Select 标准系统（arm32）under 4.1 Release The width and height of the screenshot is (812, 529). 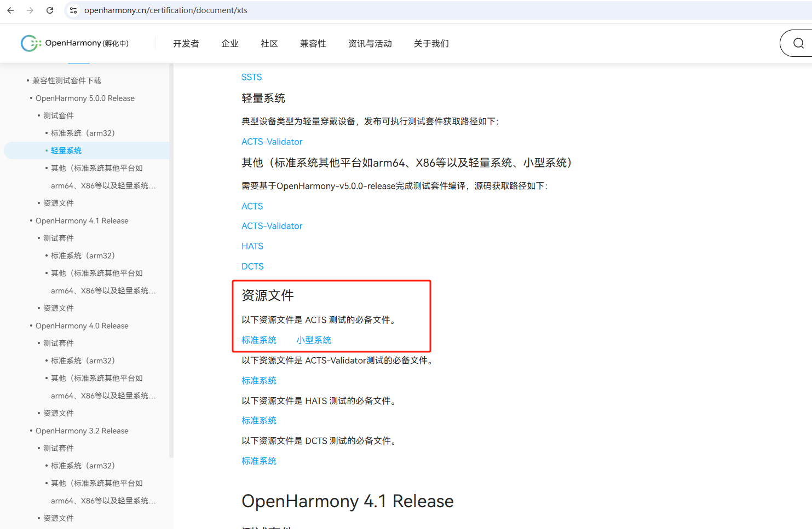coord(83,255)
